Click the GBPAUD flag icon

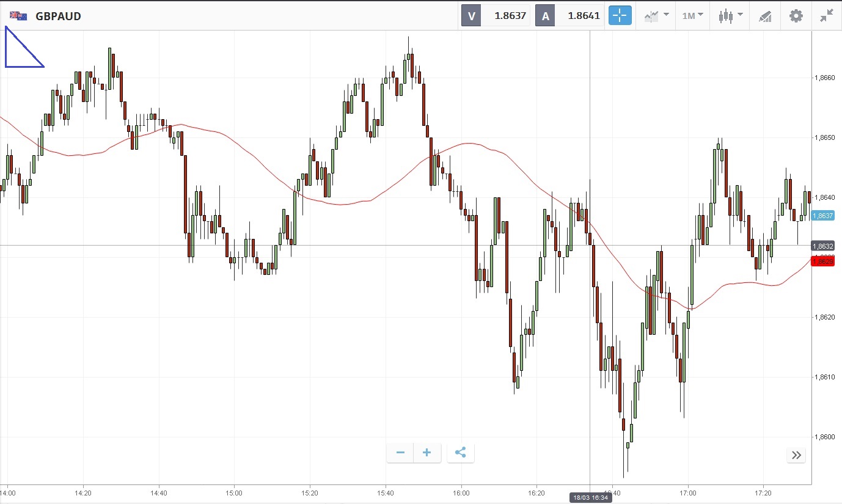click(x=18, y=16)
